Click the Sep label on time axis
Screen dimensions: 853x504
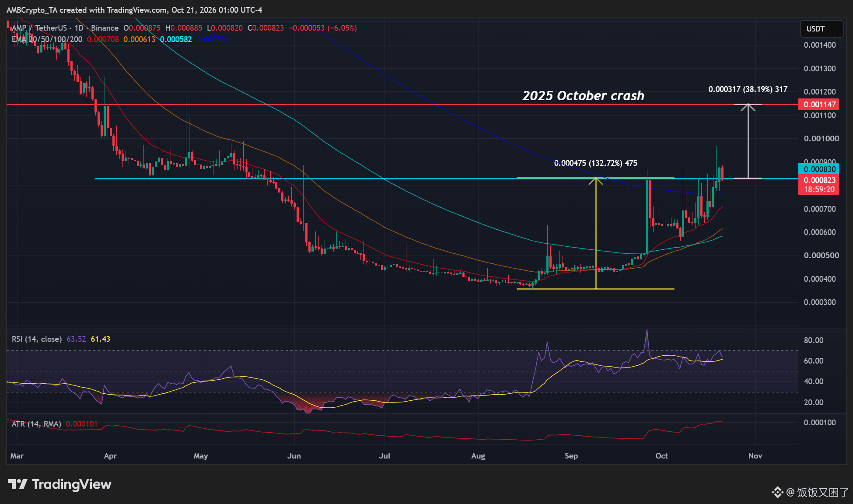click(571, 456)
